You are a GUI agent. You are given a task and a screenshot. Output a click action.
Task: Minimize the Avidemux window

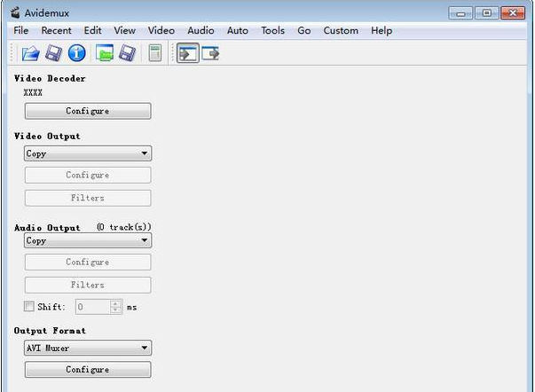coord(460,13)
